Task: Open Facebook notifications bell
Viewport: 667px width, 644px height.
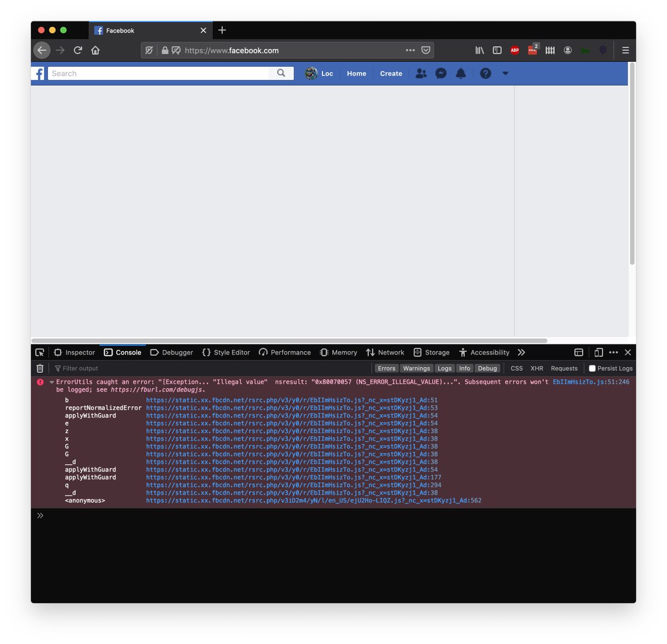Action: pos(461,73)
